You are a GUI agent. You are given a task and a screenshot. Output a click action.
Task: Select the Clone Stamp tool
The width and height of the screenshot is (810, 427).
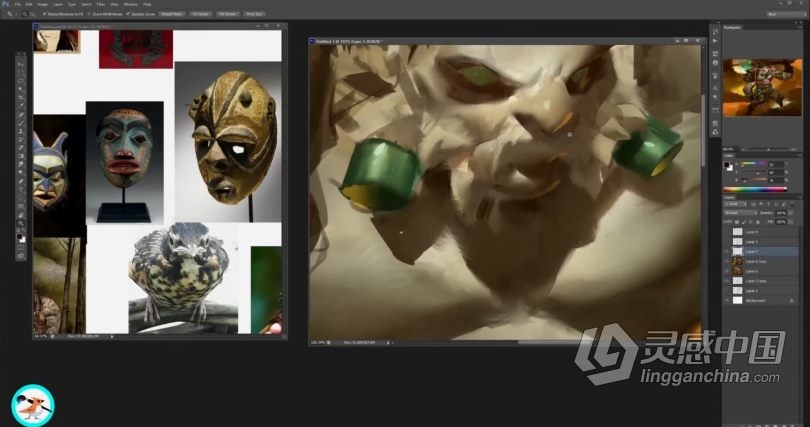coord(21,131)
